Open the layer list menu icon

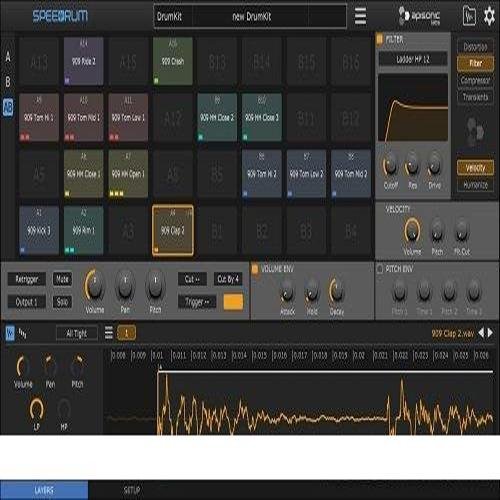(x=109, y=333)
